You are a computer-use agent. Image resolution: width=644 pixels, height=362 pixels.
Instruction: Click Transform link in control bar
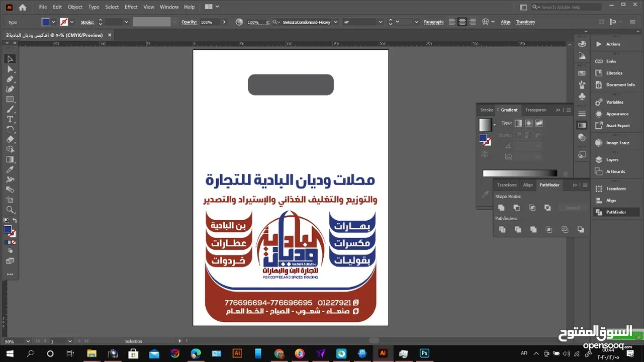525,22
